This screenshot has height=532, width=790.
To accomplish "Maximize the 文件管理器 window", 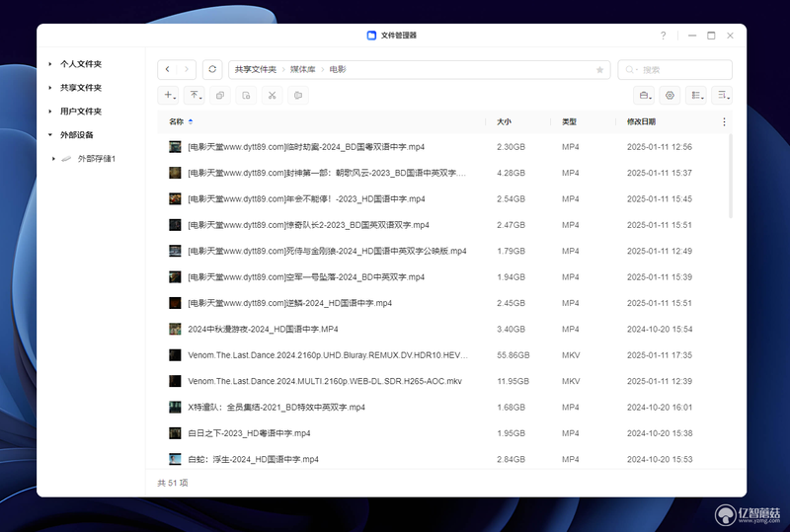I will coord(711,36).
